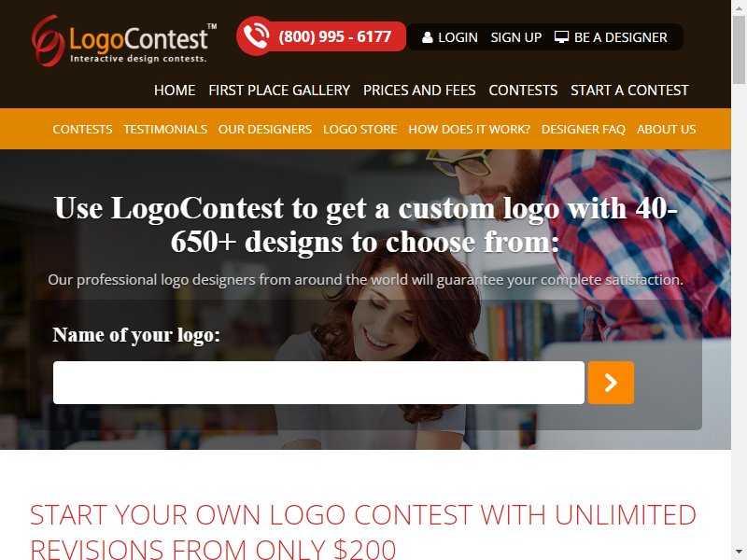Select START A CONTEST in main menu
747x560 pixels.
pos(629,90)
